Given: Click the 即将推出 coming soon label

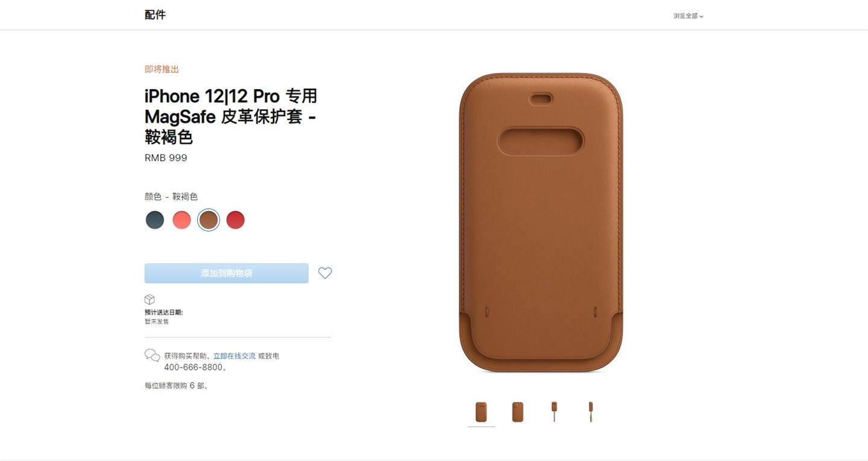Looking at the screenshot, I should (x=162, y=69).
